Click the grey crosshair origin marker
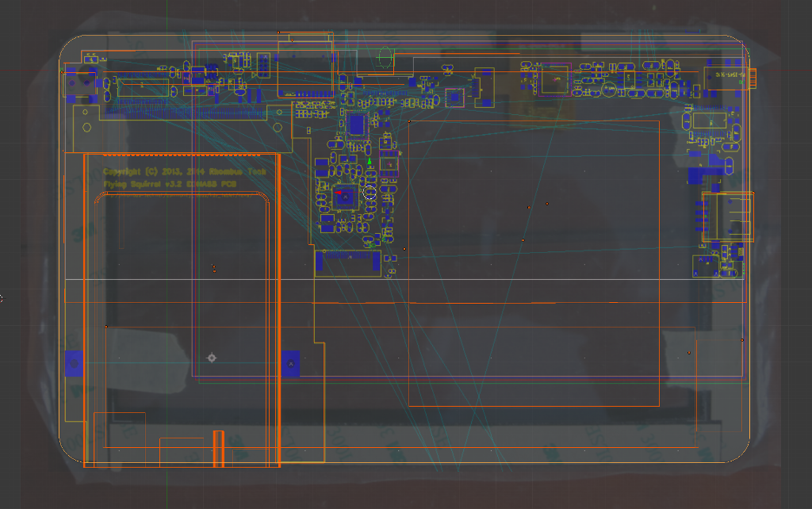Image resolution: width=812 pixels, height=509 pixels. pyautogui.click(x=212, y=358)
